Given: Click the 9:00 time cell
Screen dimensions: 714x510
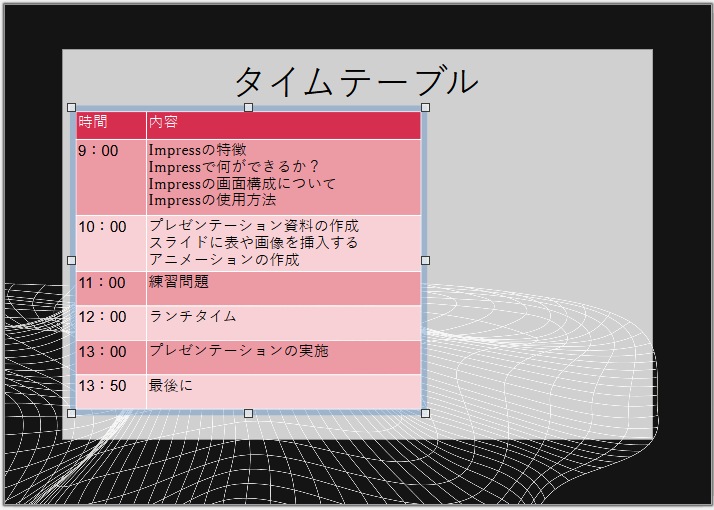Looking at the screenshot, I should click(x=111, y=177).
